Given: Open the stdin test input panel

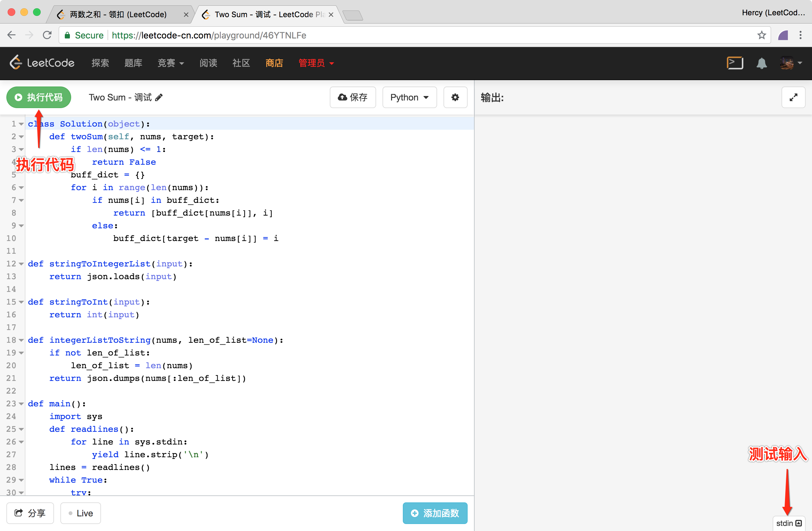Looking at the screenshot, I should pos(788,523).
